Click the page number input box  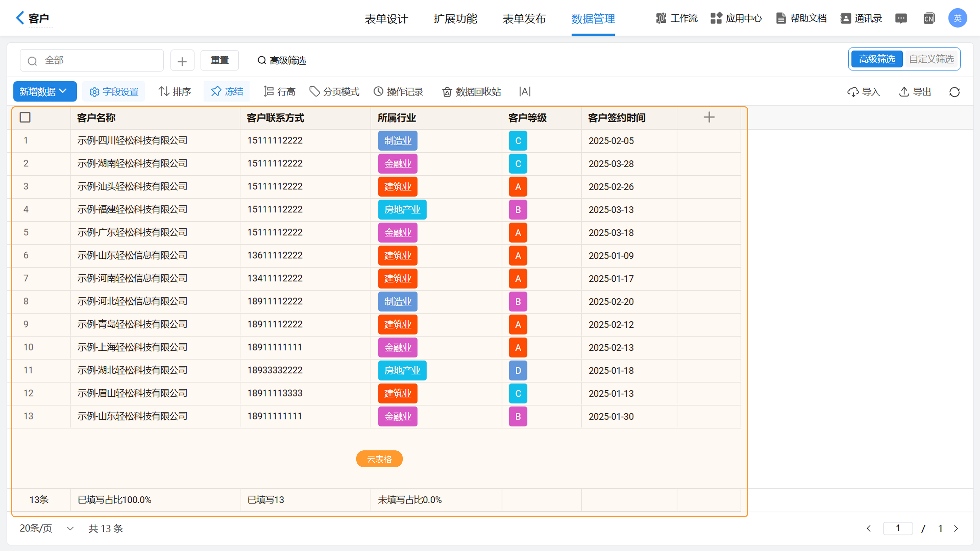tap(898, 528)
